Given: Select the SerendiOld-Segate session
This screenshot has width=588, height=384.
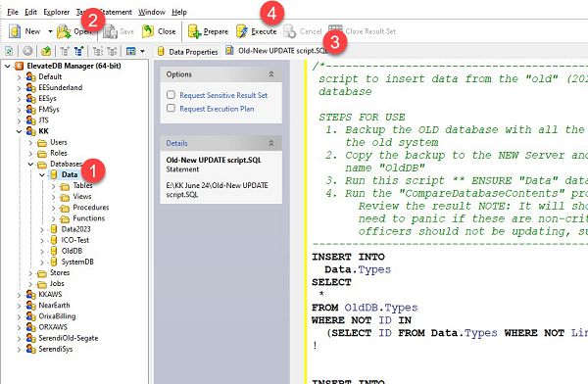Looking at the screenshot, I should pyautogui.click(x=69, y=338).
